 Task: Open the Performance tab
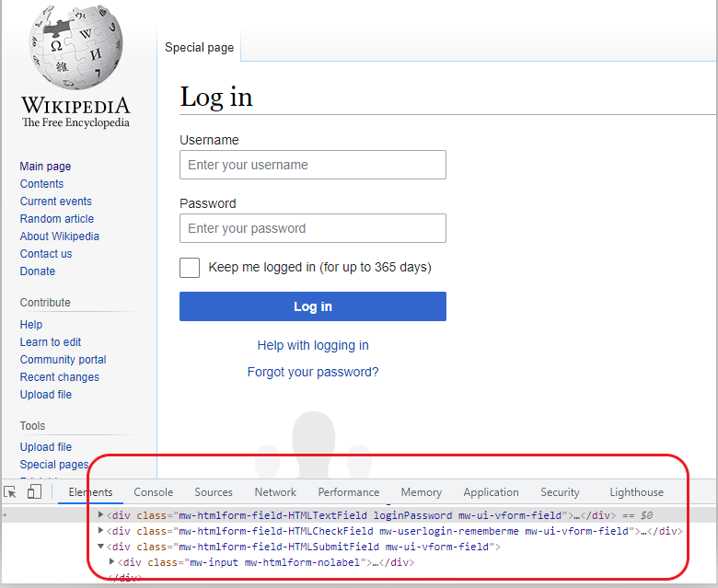click(349, 492)
